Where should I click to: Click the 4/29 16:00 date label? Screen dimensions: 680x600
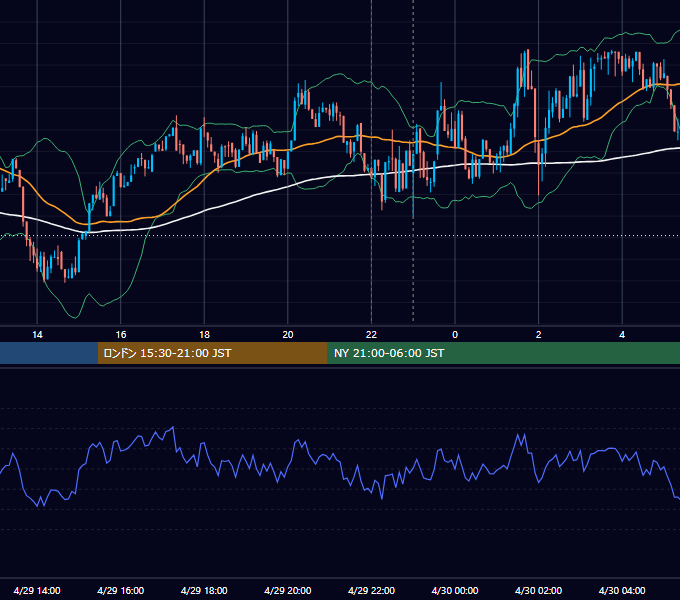click(121, 590)
